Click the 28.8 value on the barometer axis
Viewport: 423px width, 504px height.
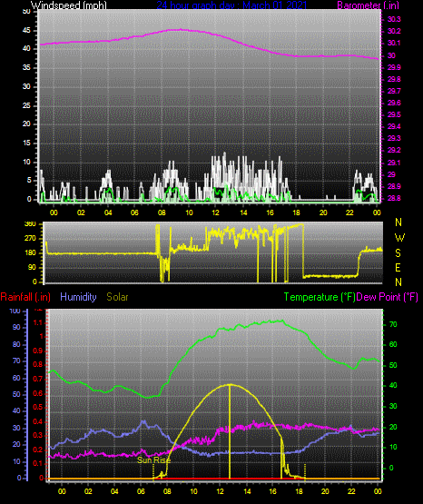tap(394, 198)
